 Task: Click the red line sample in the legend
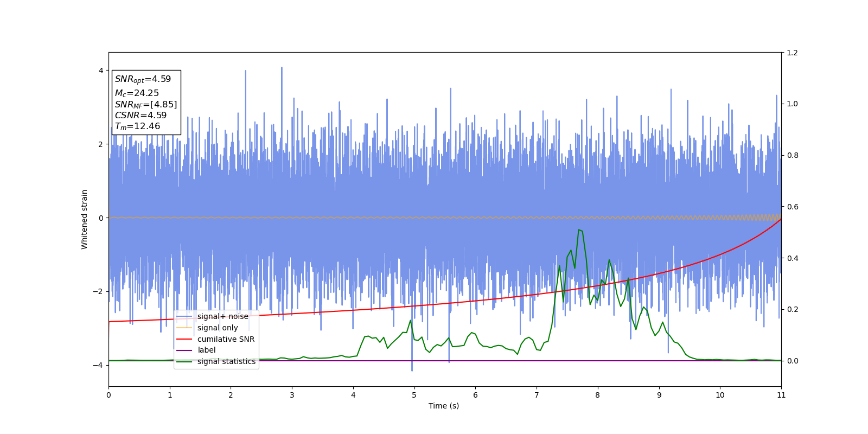pos(184,339)
